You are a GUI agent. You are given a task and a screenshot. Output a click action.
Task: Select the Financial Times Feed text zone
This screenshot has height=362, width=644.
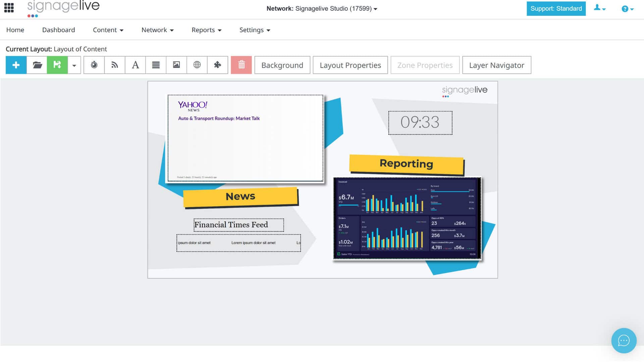pyautogui.click(x=238, y=225)
